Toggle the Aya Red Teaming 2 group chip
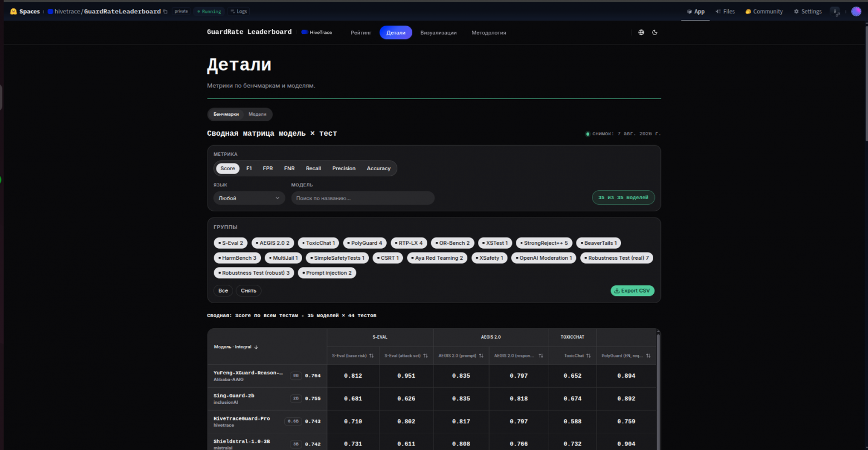Viewport: 868px width, 450px height. [x=437, y=258]
